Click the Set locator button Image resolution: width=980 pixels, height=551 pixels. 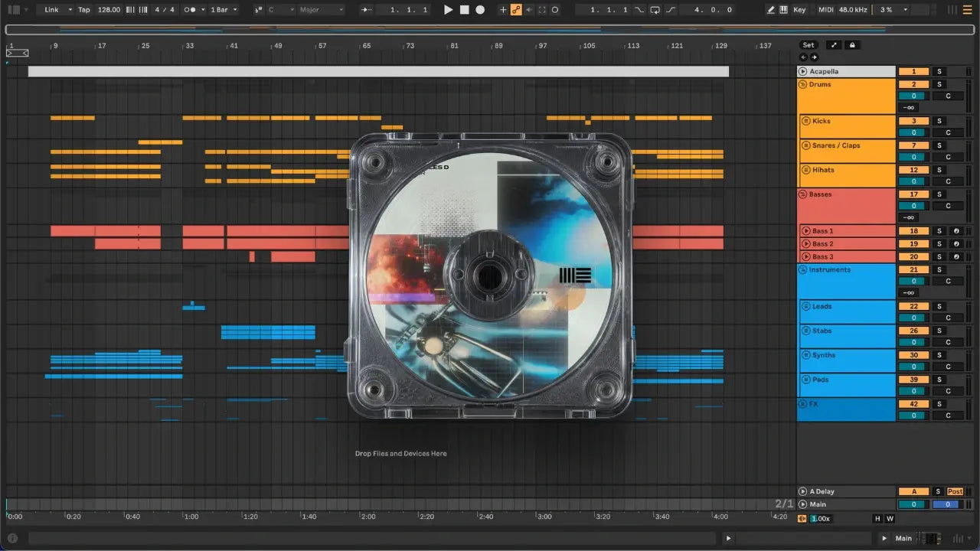coord(808,45)
